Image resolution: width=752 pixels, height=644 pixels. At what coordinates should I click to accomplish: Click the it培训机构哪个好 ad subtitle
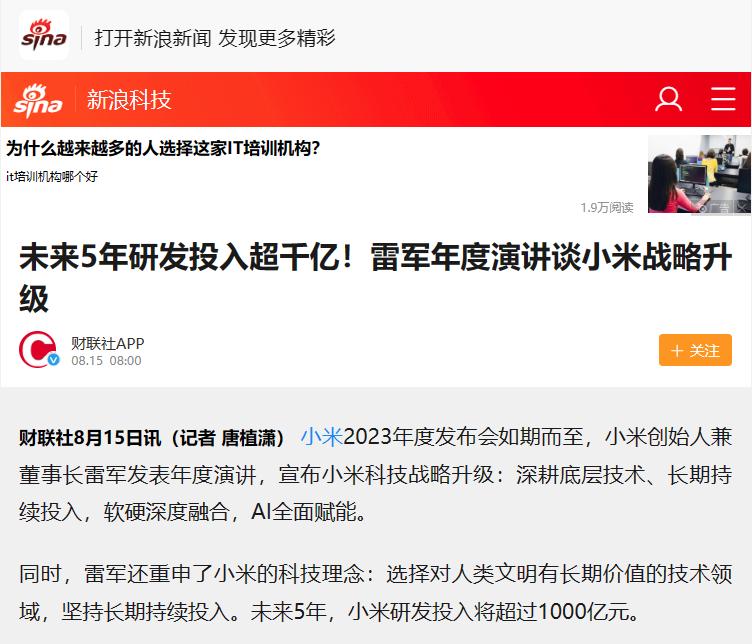(52, 176)
